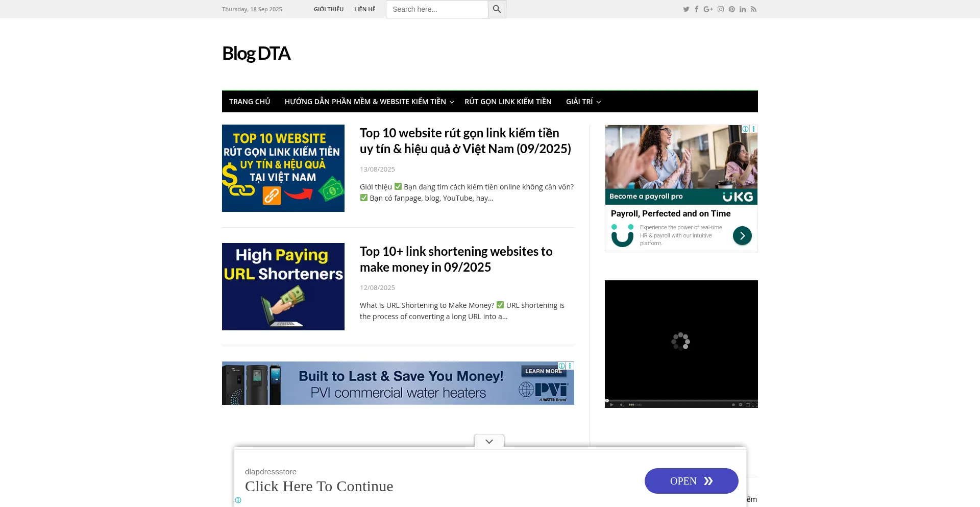Screen dimensions: 980x507
Task: Click the UKG ad arrow button
Action: point(742,235)
